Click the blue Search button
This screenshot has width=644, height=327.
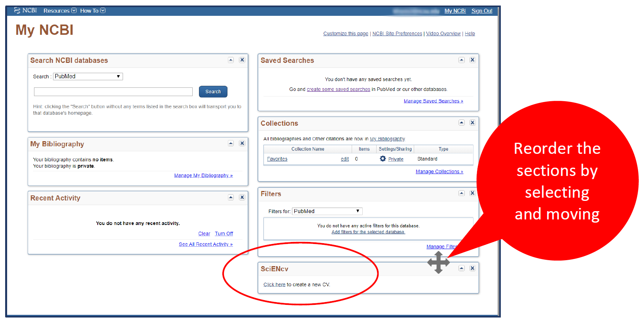click(x=213, y=92)
